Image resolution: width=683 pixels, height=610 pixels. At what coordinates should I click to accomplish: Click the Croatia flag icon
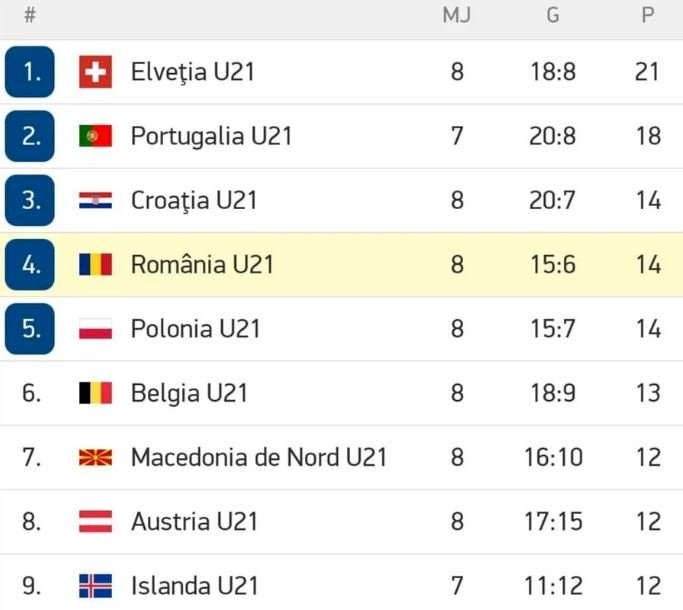(95, 200)
